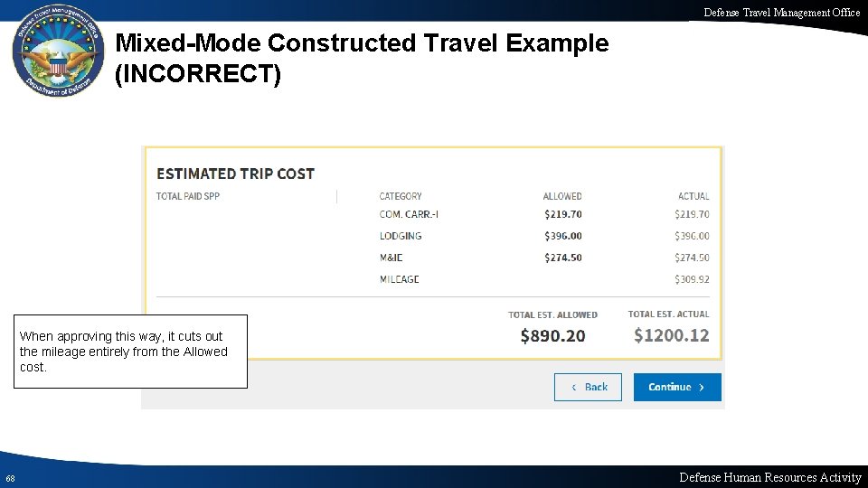Click the Total Paid SPP label
The image size is (868, 488).
(x=188, y=196)
